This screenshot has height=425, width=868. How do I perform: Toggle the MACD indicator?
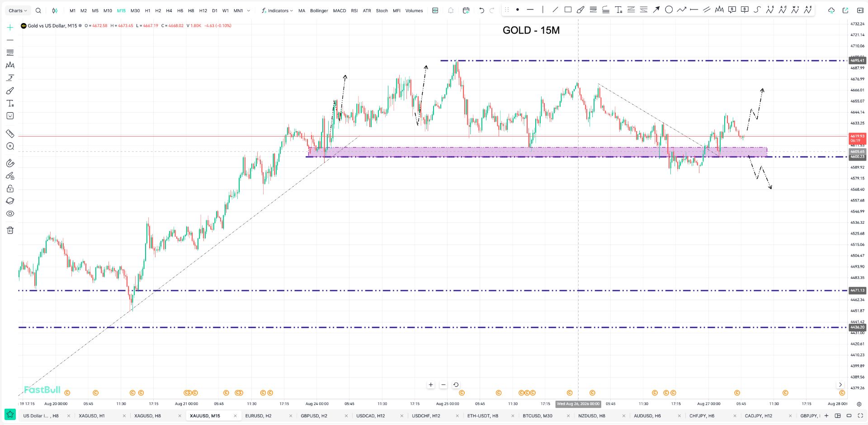point(340,10)
